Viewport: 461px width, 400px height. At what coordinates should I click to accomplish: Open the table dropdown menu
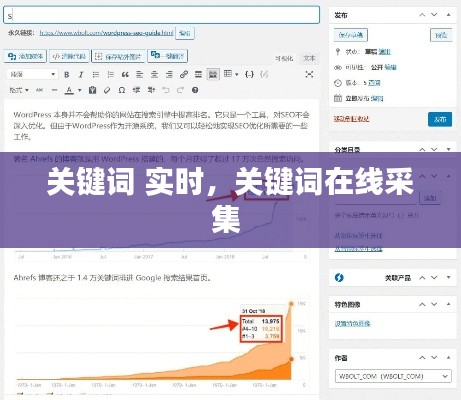pyautogui.click(x=231, y=74)
